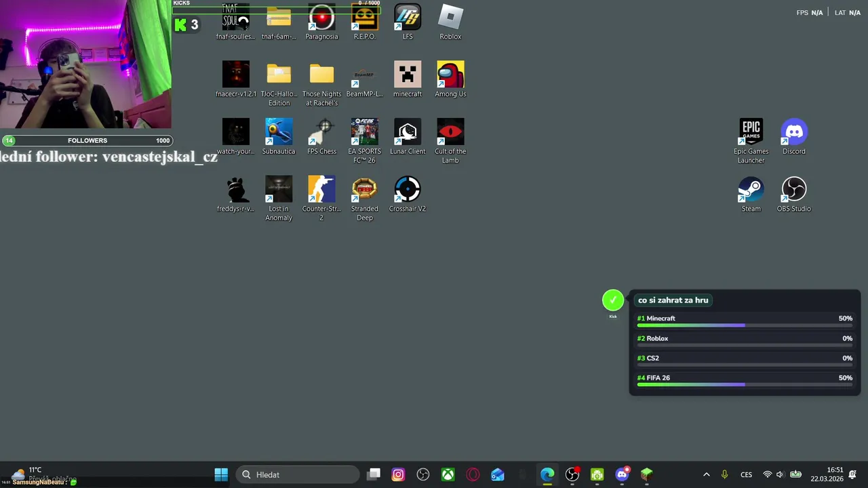Screen dimensions: 868x488
Task: Launch the BeamMP-L... shortcut
Action: (364, 80)
